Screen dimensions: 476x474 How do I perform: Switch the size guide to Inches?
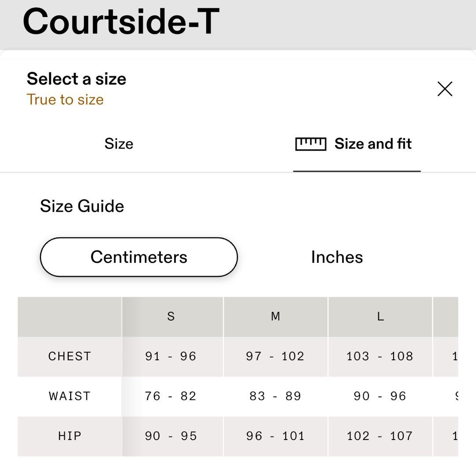[337, 257]
